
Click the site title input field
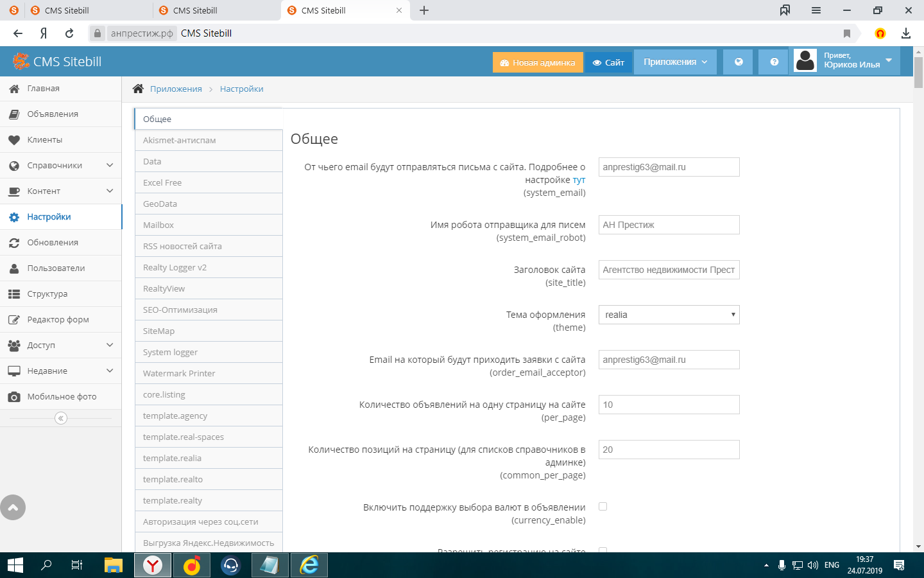[669, 270]
